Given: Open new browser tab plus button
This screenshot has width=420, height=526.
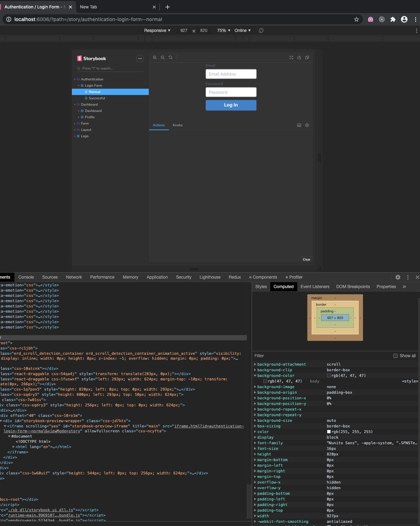Looking at the screenshot, I should 168,7.
